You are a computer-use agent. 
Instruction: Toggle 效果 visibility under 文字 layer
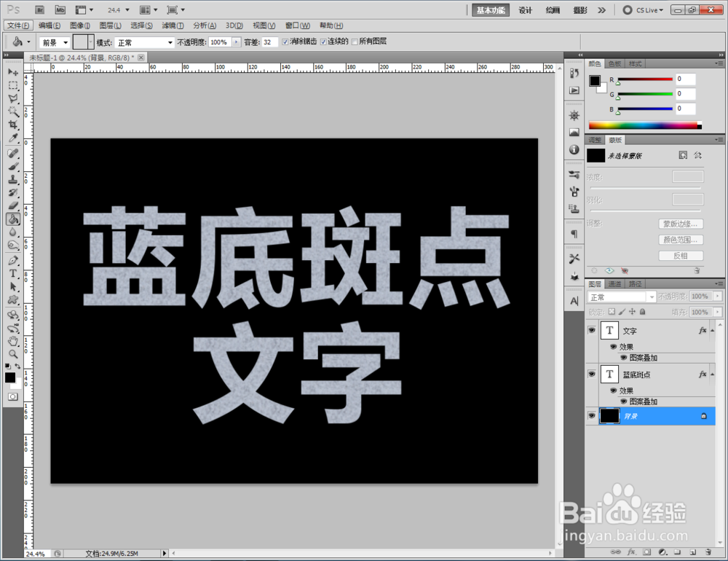tap(613, 347)
